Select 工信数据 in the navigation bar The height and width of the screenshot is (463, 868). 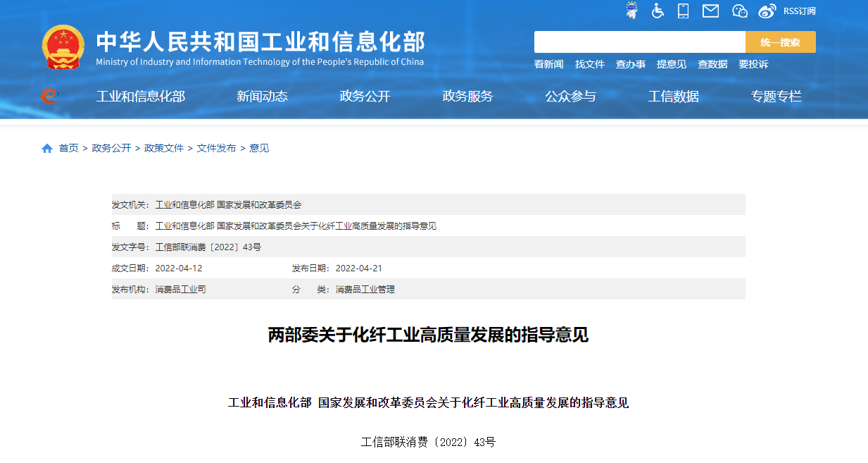(673, 97)
